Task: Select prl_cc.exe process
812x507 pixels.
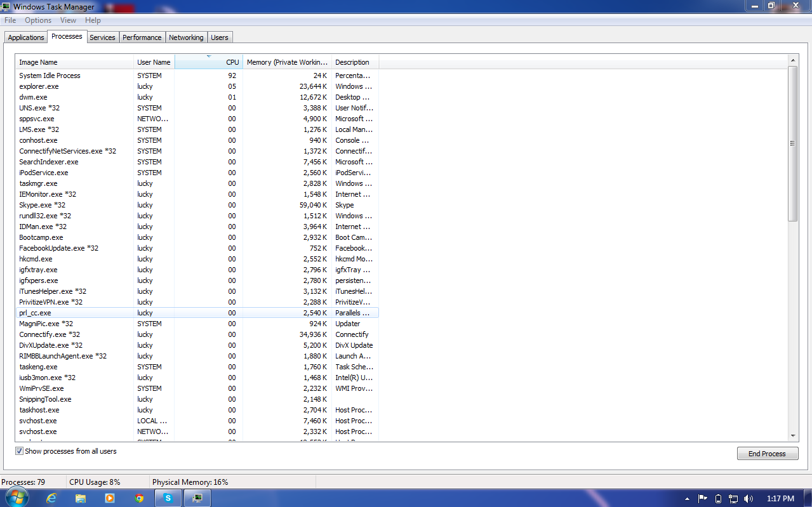Action: click(197, 313)
